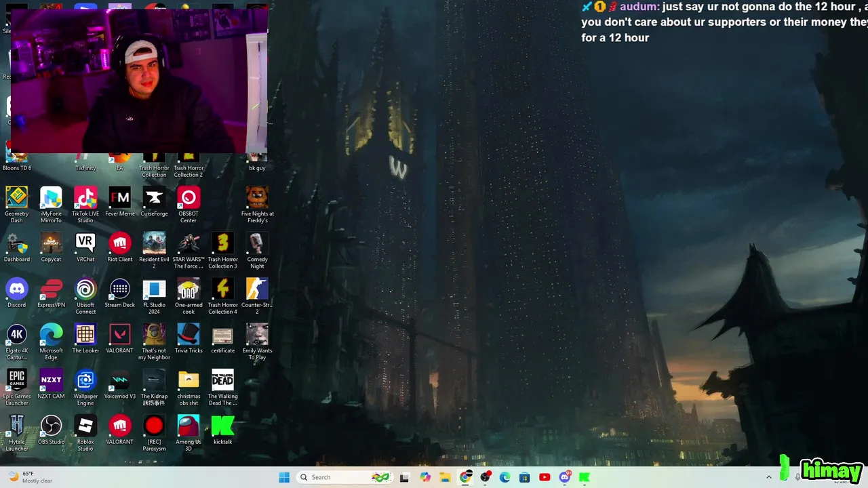This screenshot has width=868, height=488.
Task: Open File Explorer from the taskbar
Action: [x=446, y=477]
